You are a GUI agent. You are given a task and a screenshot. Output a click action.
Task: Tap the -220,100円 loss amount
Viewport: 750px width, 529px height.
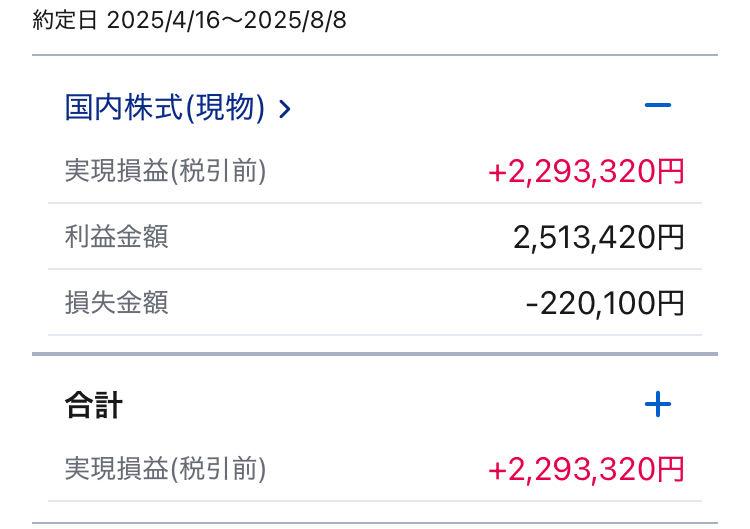[x=605, y=302]
